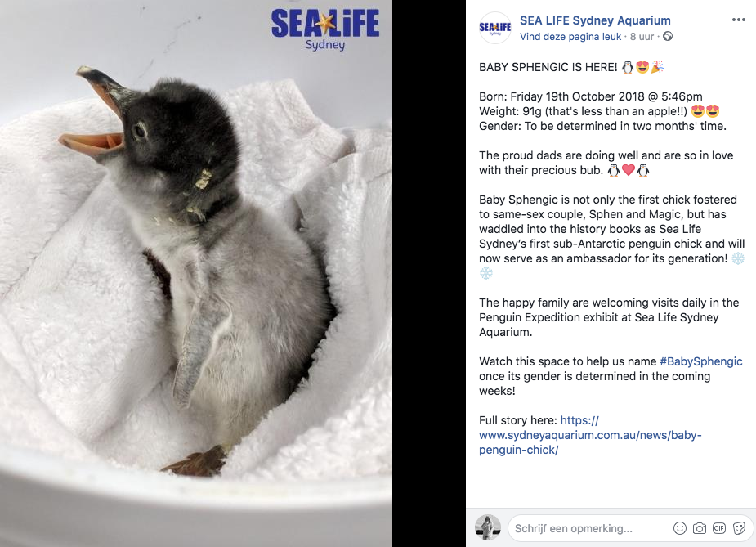This screenshot has height=547, width=756.
Task: Click the red heart emoji between penguins
Action: tap(628, 170)
